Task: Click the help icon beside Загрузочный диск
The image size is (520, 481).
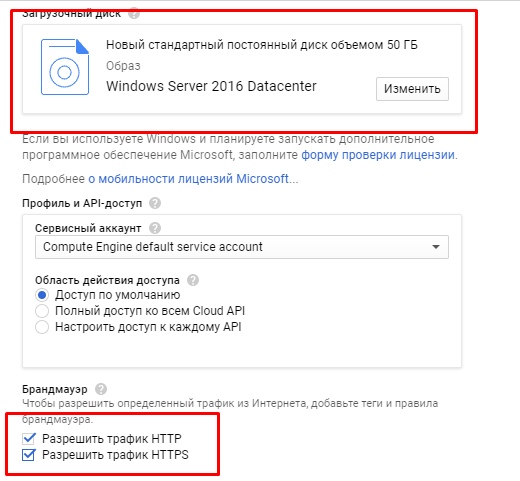Action: 134,14
